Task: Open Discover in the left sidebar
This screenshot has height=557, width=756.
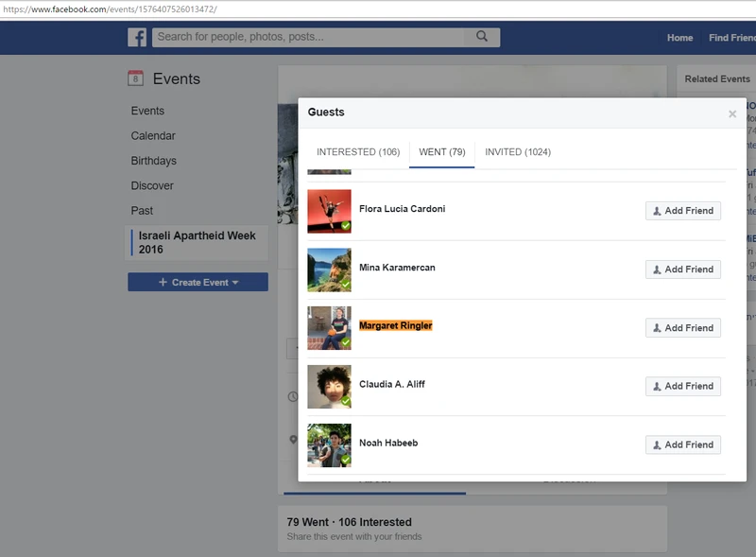Action: coord(152,186)
